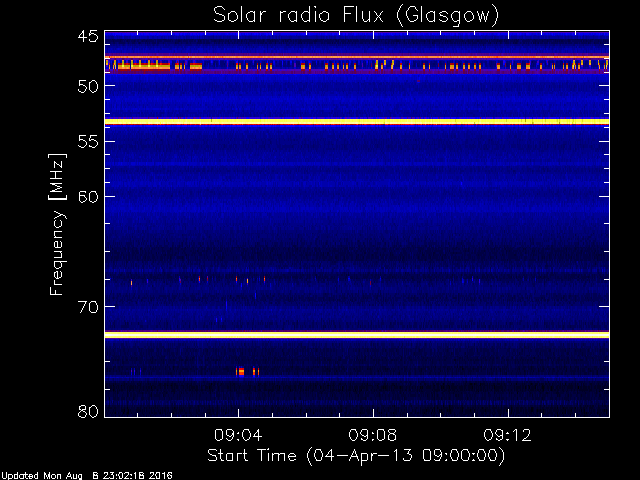Click the 45 frequency tick label
The width and height of the screenshot is (640, 480).
pos(88,37)
